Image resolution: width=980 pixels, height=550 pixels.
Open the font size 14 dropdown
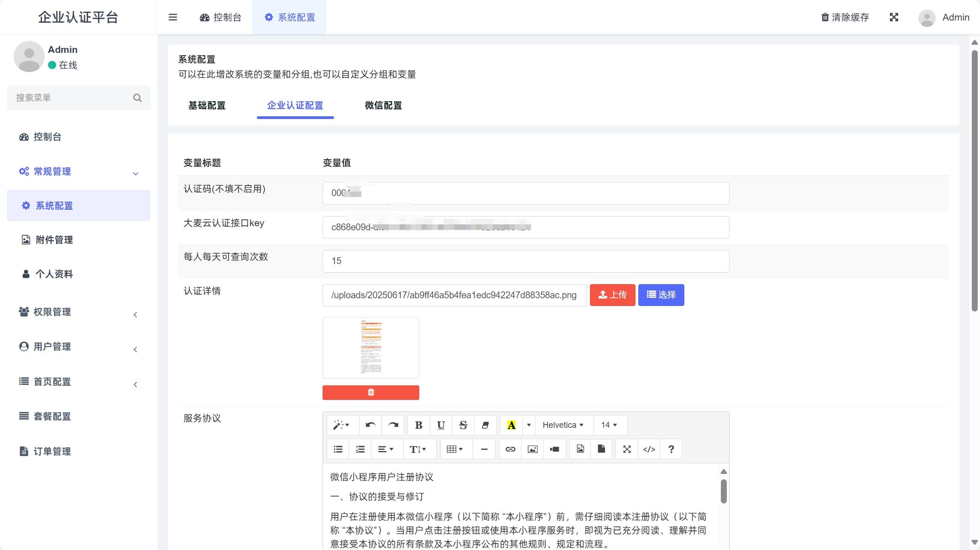click(x=609, y=425)
